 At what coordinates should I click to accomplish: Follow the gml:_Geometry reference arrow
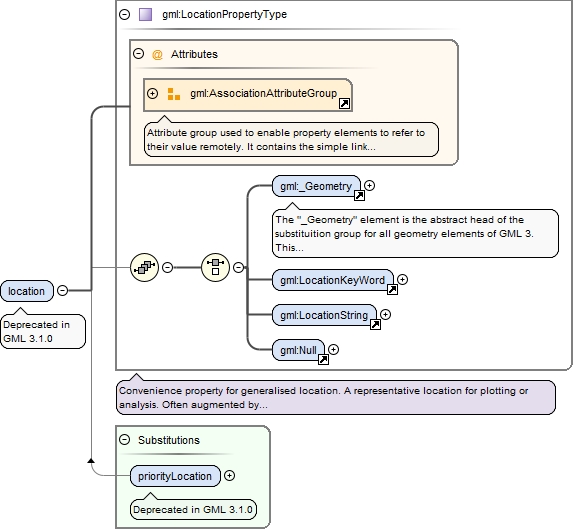[359, 195]
